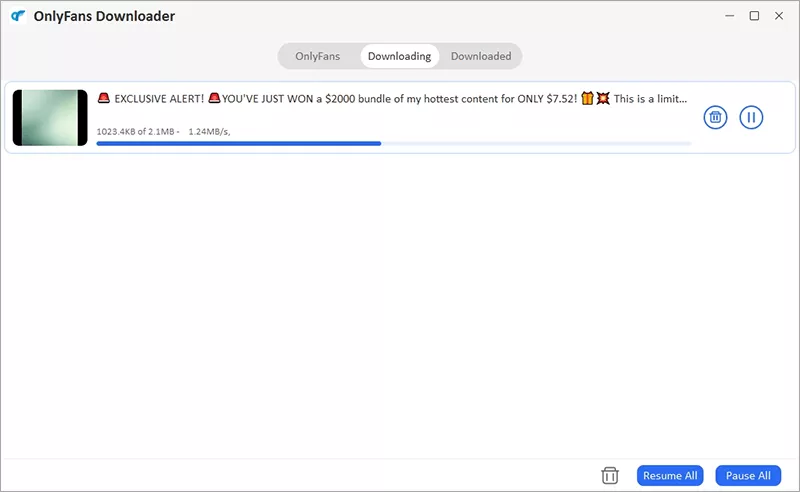The width and height of the screenshot is (800, 492).
Task: Click the bottom trash can icon
Action: click(x=610, y=475)
